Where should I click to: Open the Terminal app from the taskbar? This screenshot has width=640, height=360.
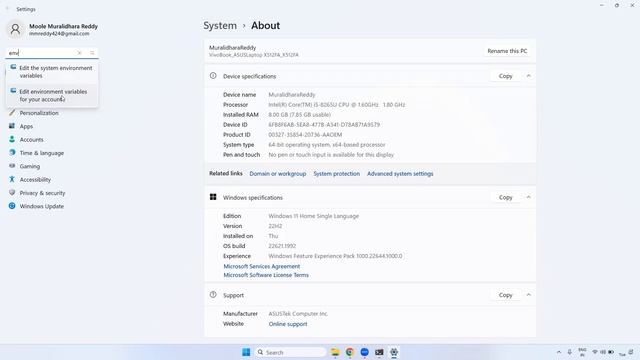click(x=379, y=352)
